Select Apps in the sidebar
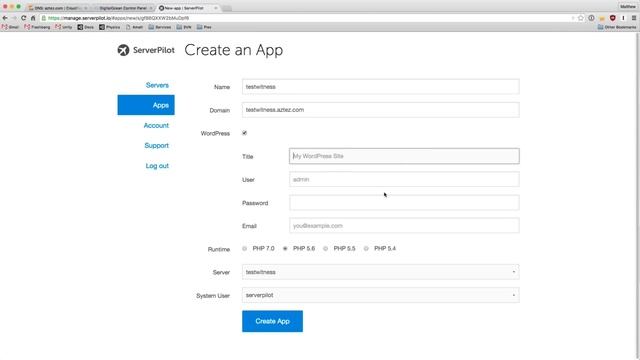Image resolution: width=640 pixels, height=360 pixels. point(146,105)
